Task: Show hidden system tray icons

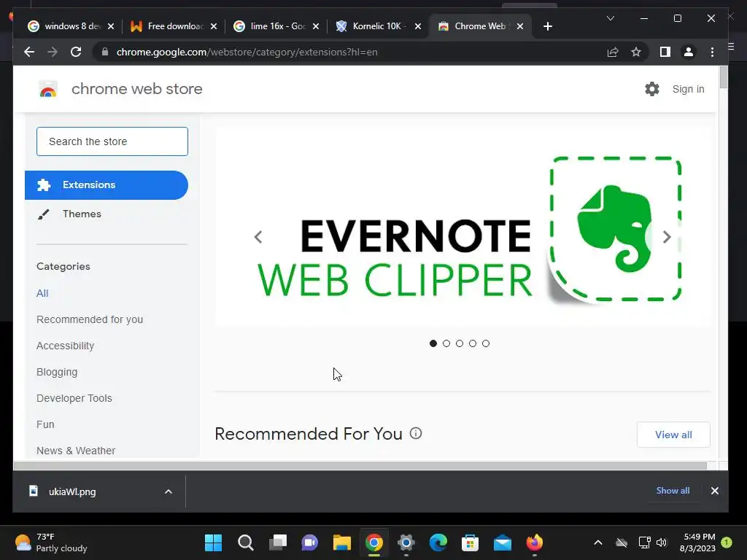Action: pyautogui.click(x=598, y=542)
